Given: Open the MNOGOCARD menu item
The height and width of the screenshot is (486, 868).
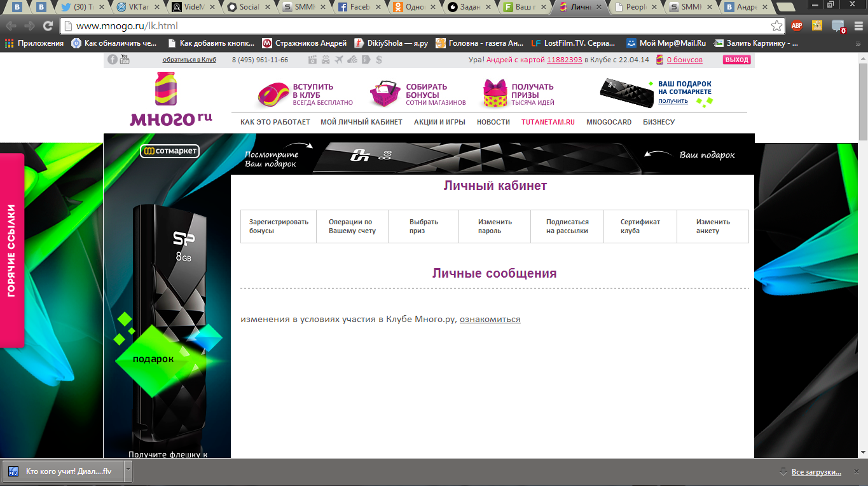Looking at the screenshot, I should [x=609, y=122].
